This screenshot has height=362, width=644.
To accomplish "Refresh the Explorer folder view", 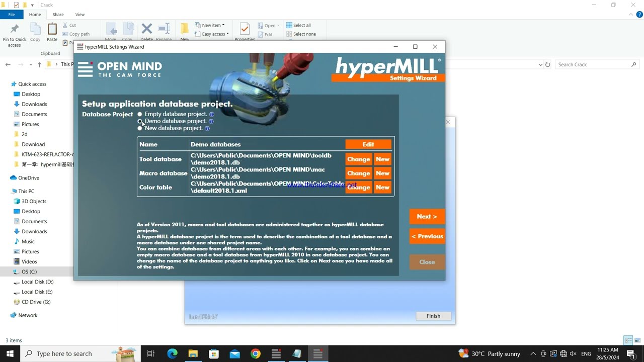I will [x=548, y=65].
